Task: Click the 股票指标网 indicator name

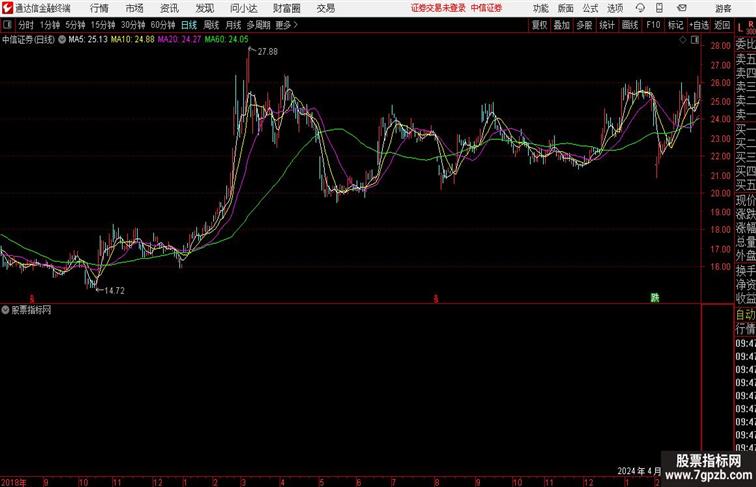Action: pos(31,310)
